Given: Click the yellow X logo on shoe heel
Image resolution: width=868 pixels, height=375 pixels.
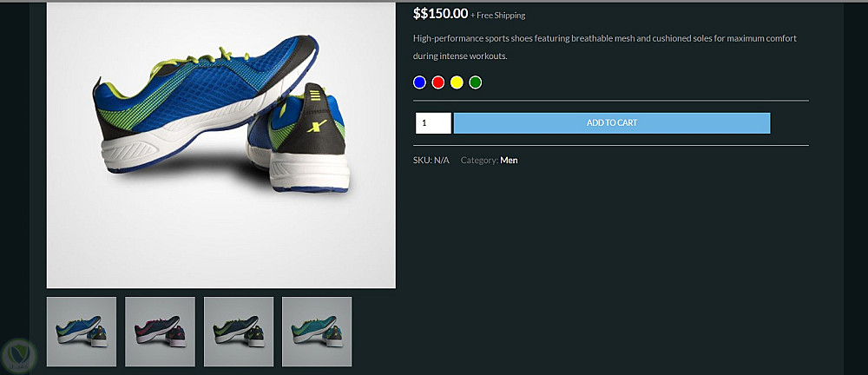Looking at the screenshot, I should [316, 128].
